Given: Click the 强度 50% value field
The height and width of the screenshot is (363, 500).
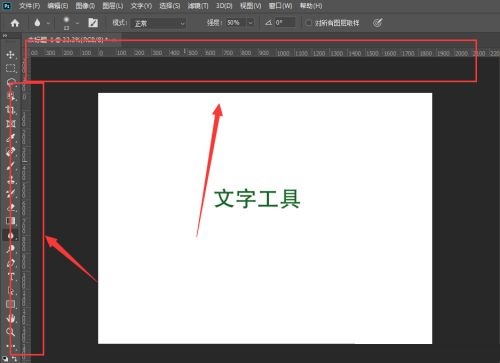Looking at the screenshot, I should 236,23.
